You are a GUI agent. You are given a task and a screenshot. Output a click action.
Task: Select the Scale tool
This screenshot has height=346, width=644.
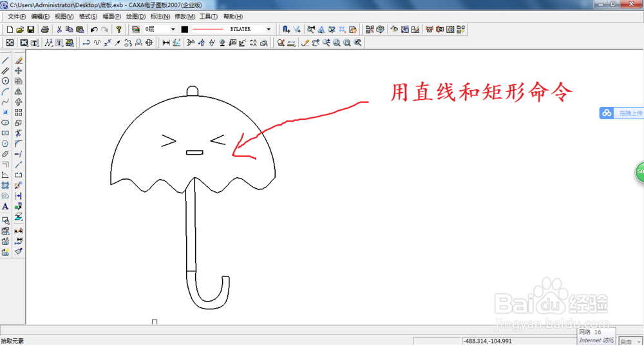point(19,123)
